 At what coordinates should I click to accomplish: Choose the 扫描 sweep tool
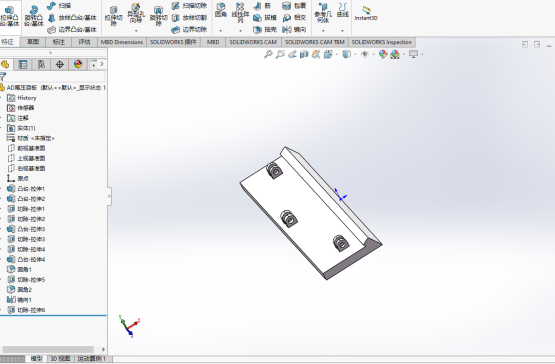tap(59, 6)
